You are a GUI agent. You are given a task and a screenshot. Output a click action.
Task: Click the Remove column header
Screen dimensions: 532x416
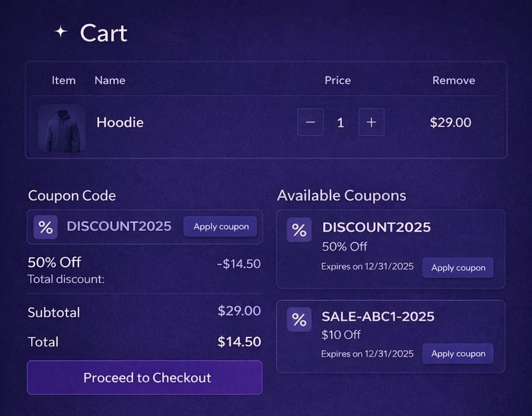coord(454,81)
